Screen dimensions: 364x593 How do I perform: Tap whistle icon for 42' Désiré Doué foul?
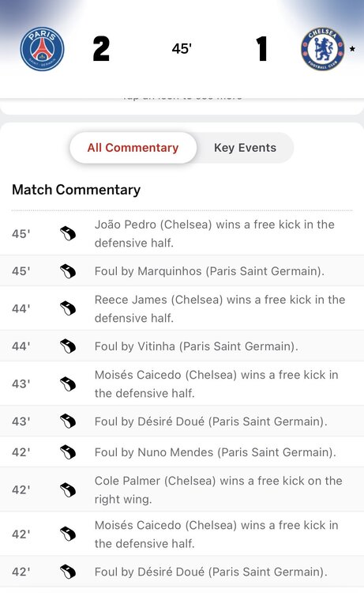click(68, 572)
